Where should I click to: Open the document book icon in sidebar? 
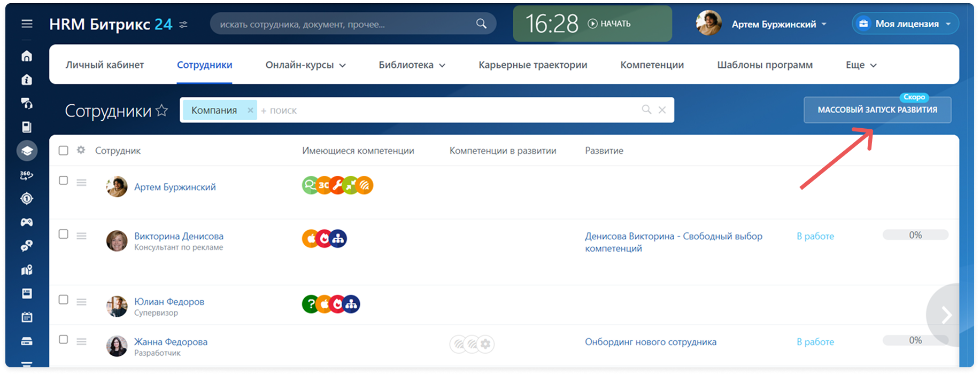(27, 127)
